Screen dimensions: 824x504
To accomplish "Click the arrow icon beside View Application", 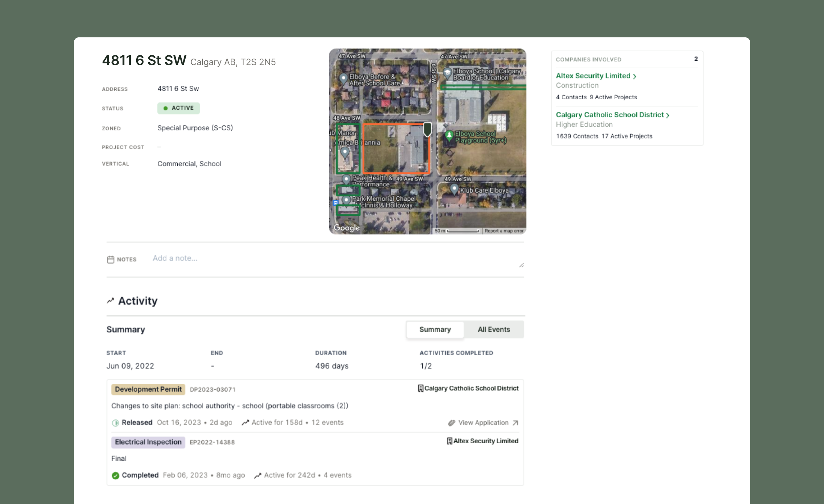I will [515, 423].
